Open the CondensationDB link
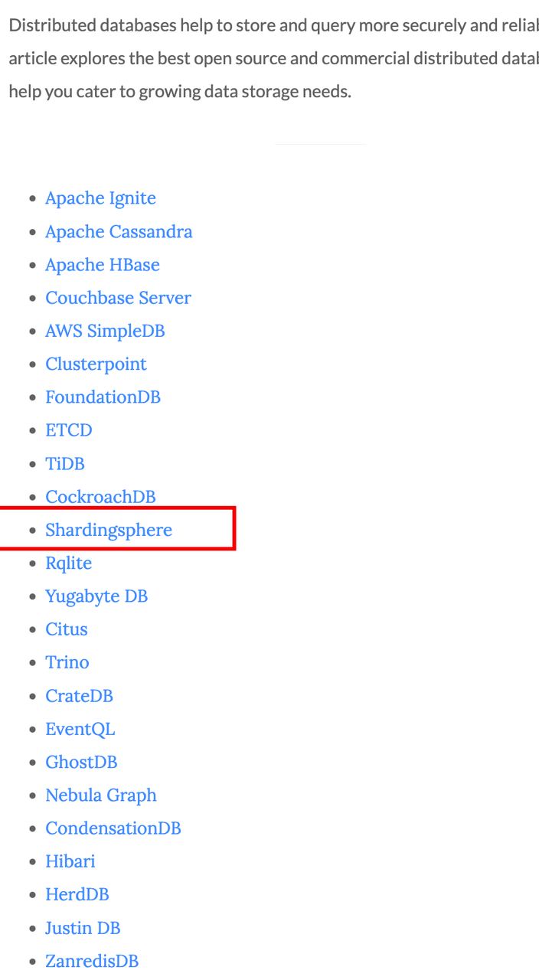This screenshot has width=539, height=980. (113, 828)
